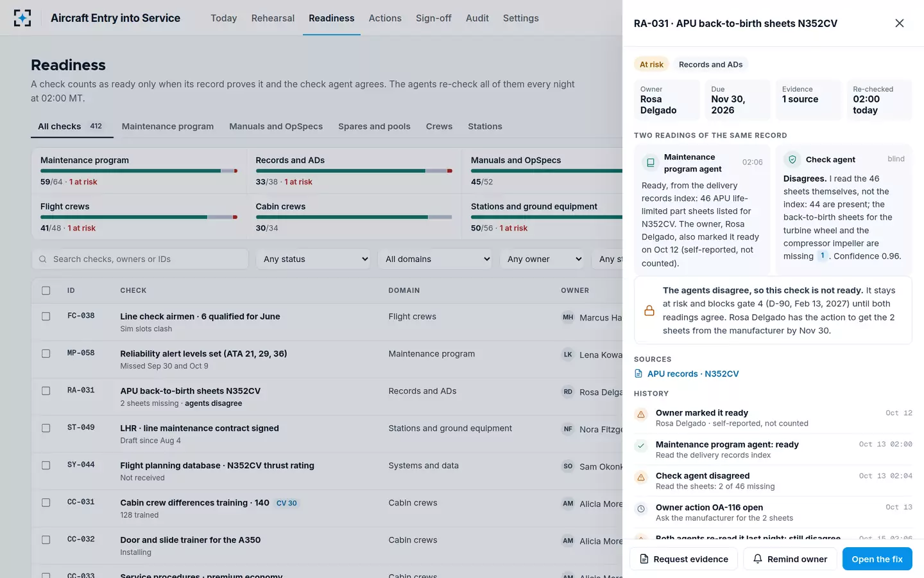
Task: Click the warning icon for Check agent disagreed
Action: (x=641, y=477)
